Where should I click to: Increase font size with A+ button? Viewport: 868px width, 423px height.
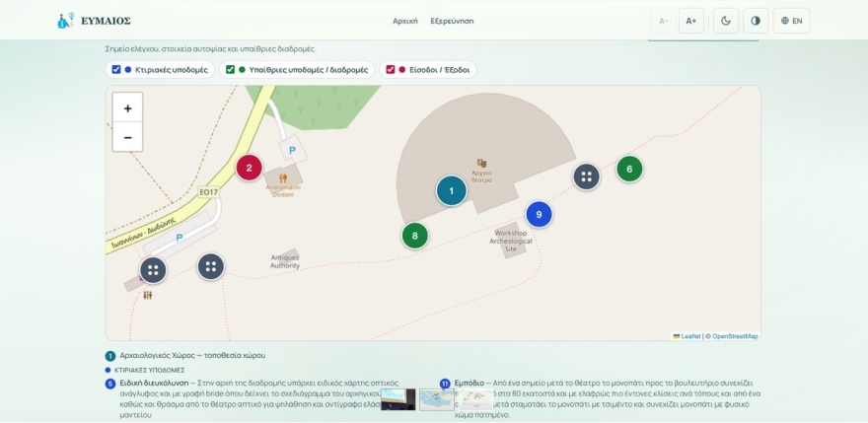tap(690, 21)
